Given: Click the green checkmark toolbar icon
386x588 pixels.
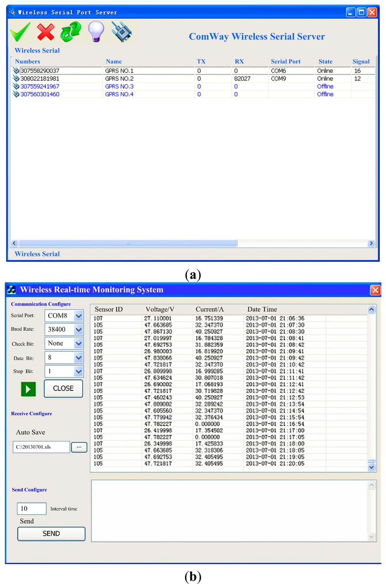Looking at the screenshot, I should coord(20,32).
